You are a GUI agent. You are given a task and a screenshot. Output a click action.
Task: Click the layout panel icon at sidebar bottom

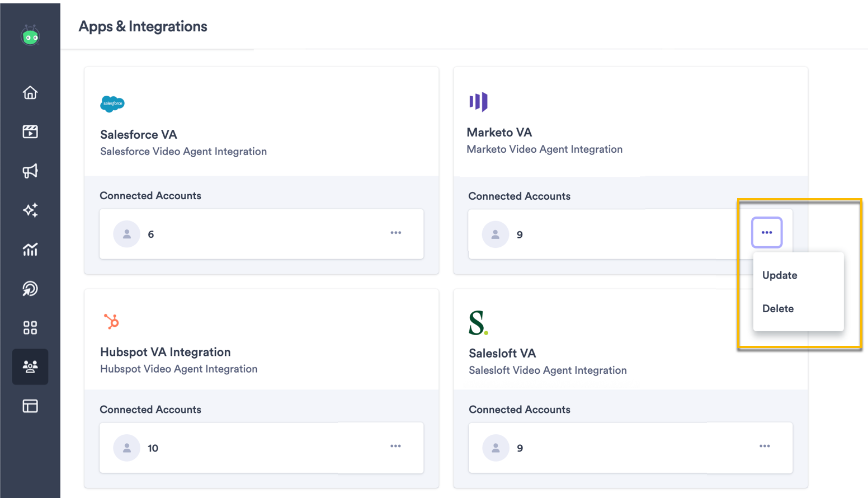click(30, 406)
